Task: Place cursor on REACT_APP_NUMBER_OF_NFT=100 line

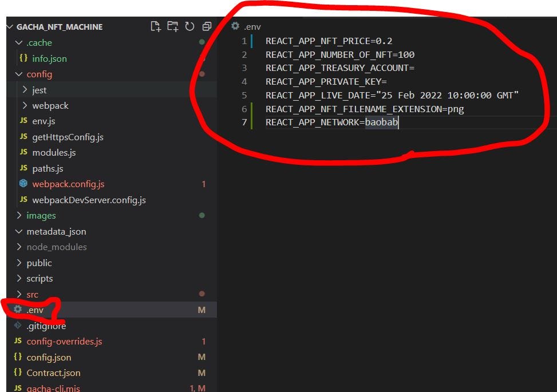Action: (340, 55)
